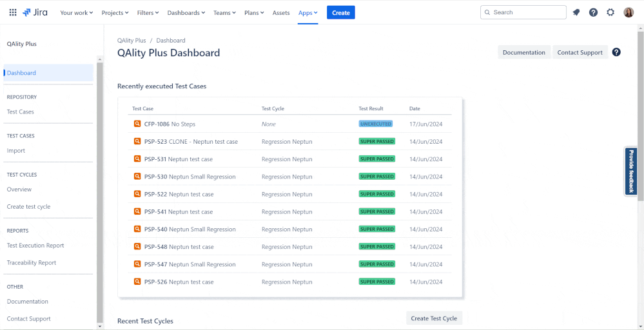This screenshot has height=330, width=644.
Task: Click the UNEXECUTED status badge
Action: click(375, 124)
